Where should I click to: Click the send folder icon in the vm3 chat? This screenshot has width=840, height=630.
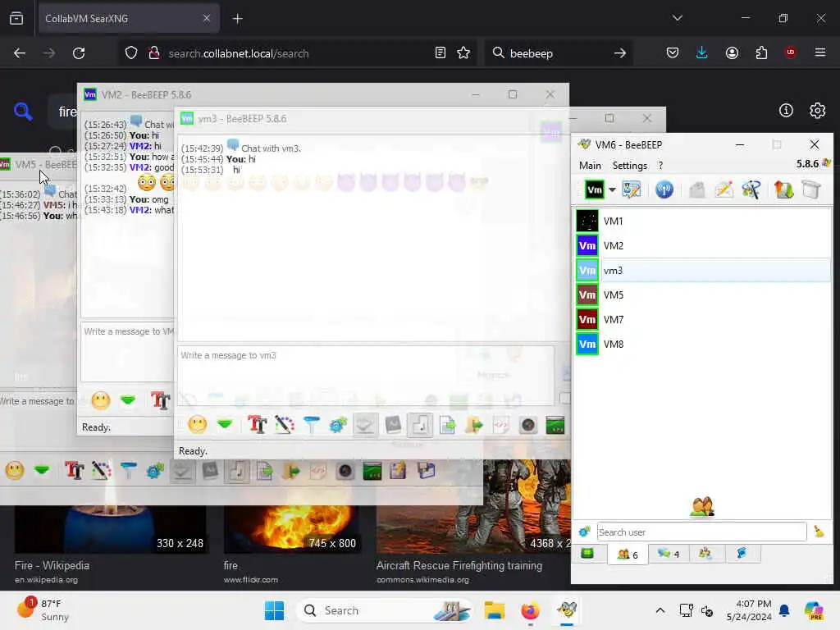[474, 426]
